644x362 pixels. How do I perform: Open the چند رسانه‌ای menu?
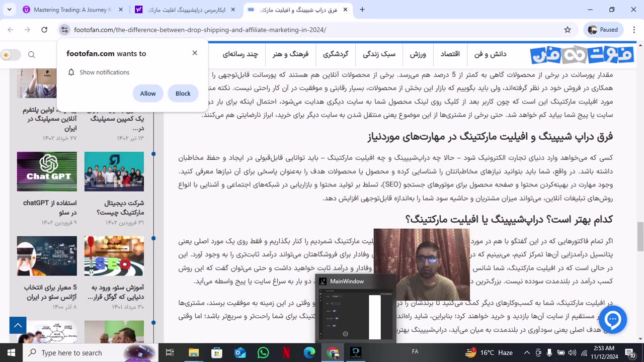[x=240, y=54]
